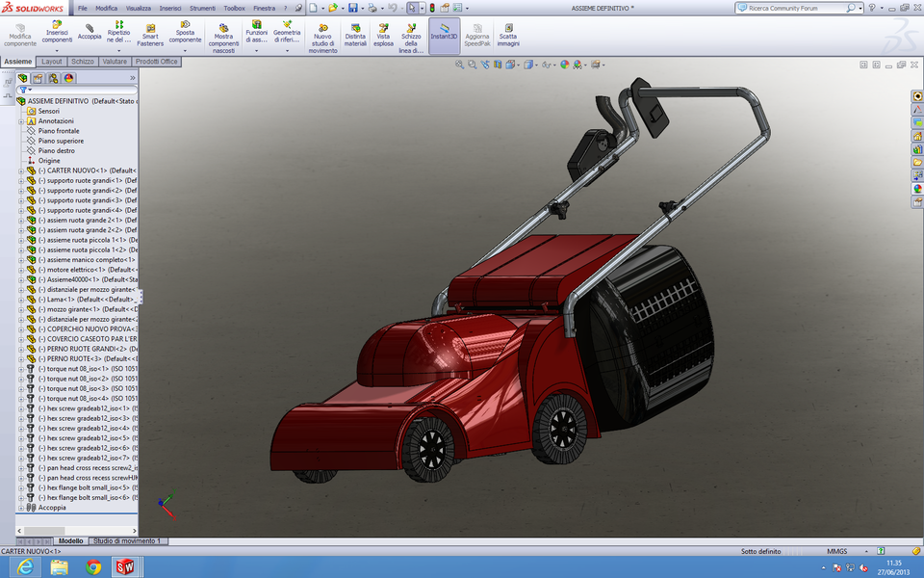Image resolution: width=924 pixels, height=578 pixels.
Task: Open the Modifica aspetto appearance tool
Action: coord(563,65)
